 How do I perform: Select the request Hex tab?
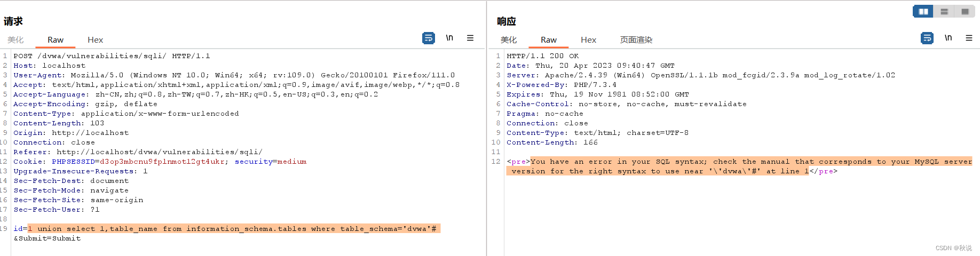click(95, 40)
